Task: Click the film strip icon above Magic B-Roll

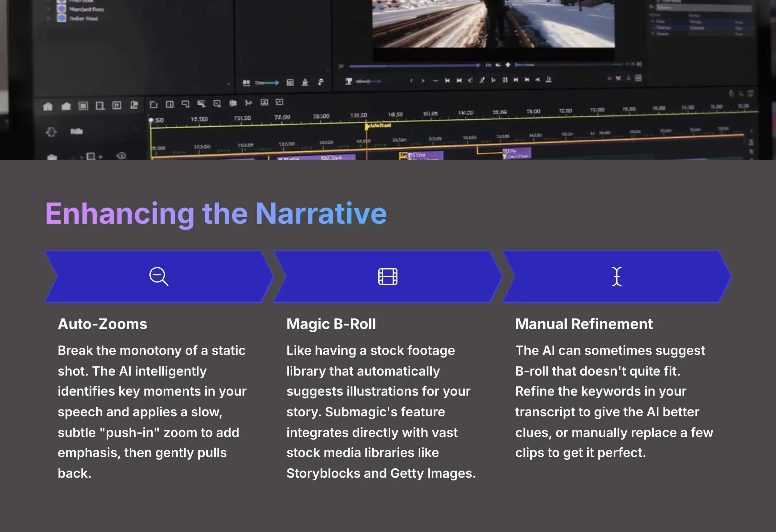Action: [388, 276]
